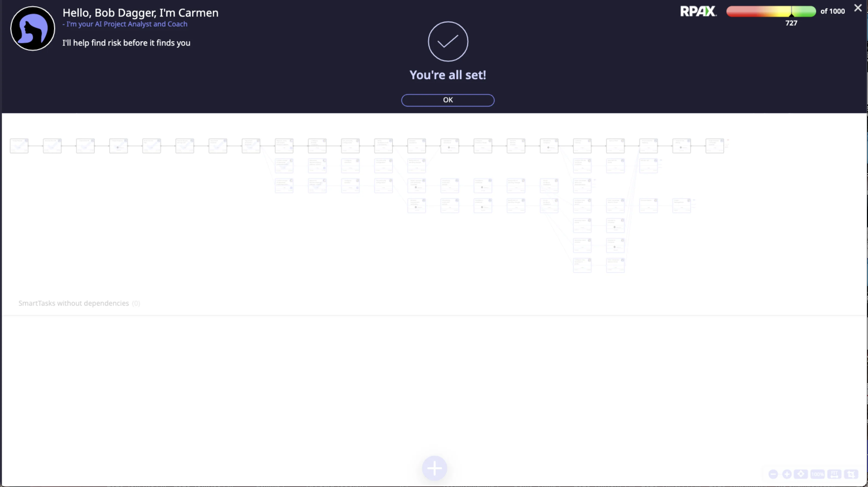Click Carmen's avatar icon
Image resolution: width=868 pixels, height=487 pixels.
click(x=33, y=29)
